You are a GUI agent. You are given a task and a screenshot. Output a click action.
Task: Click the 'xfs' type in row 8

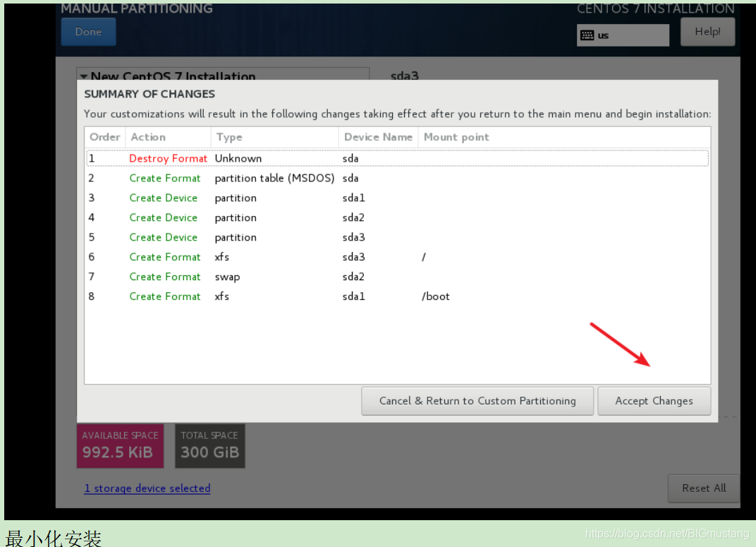pos(221,296)
